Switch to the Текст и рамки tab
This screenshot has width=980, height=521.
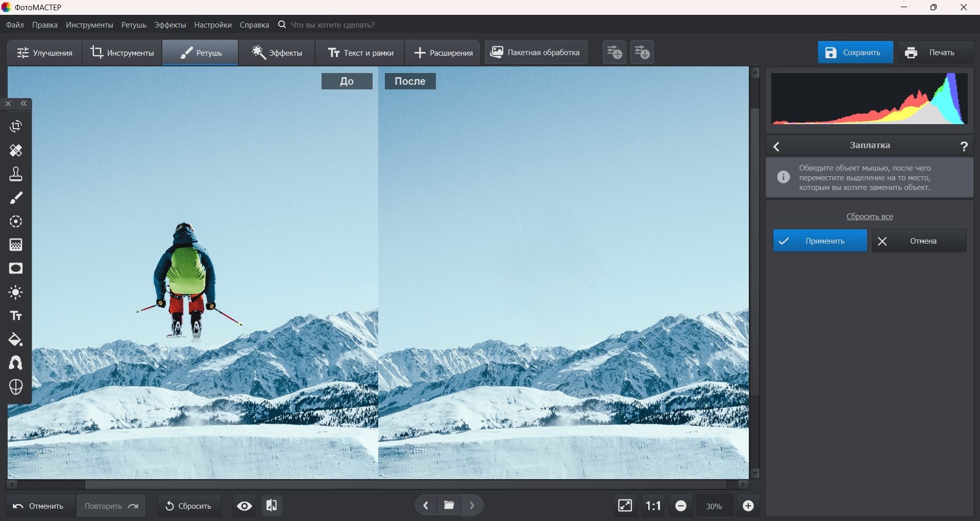tap(360, 53)
